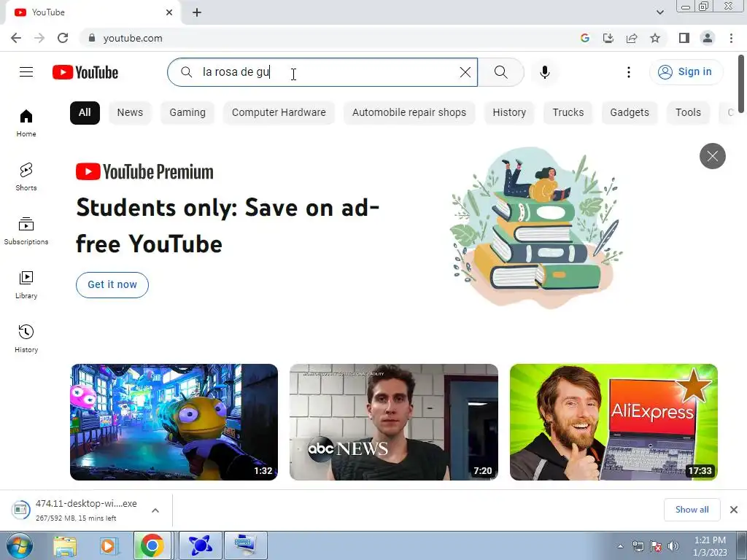Image resolution: width=747 pixels, height=560 pixels.
Task: Click the address bar showing youtube.com
Action: 329,38
